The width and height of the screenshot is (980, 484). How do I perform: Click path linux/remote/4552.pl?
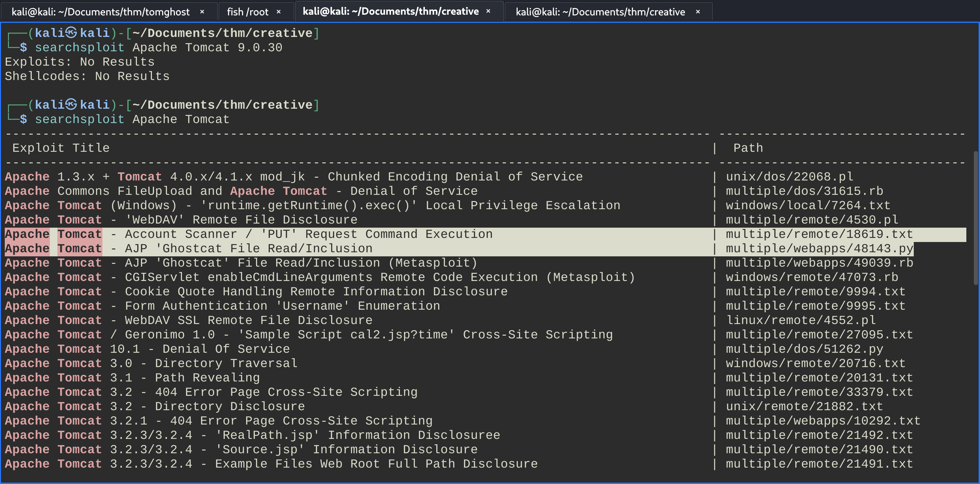[x=801, y=320]
